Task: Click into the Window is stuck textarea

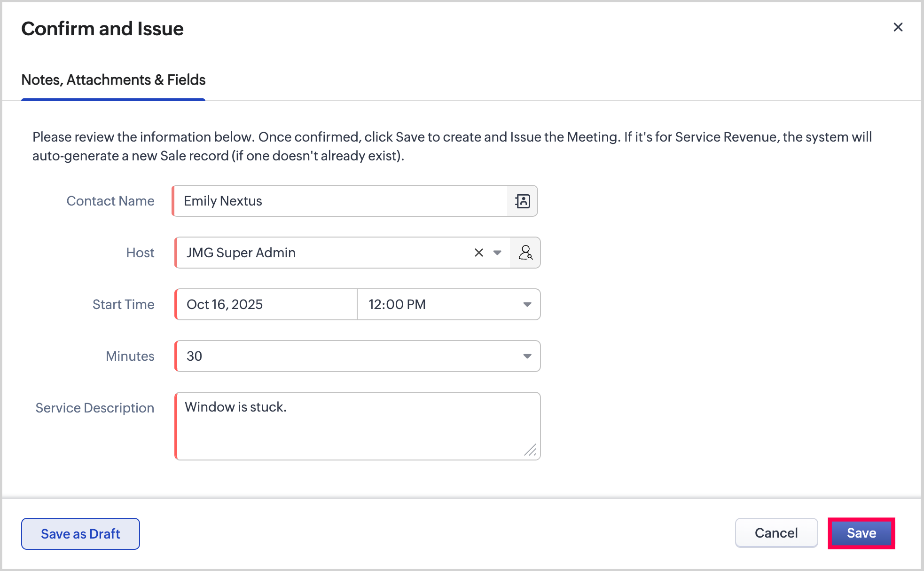Action: [357, 426]
